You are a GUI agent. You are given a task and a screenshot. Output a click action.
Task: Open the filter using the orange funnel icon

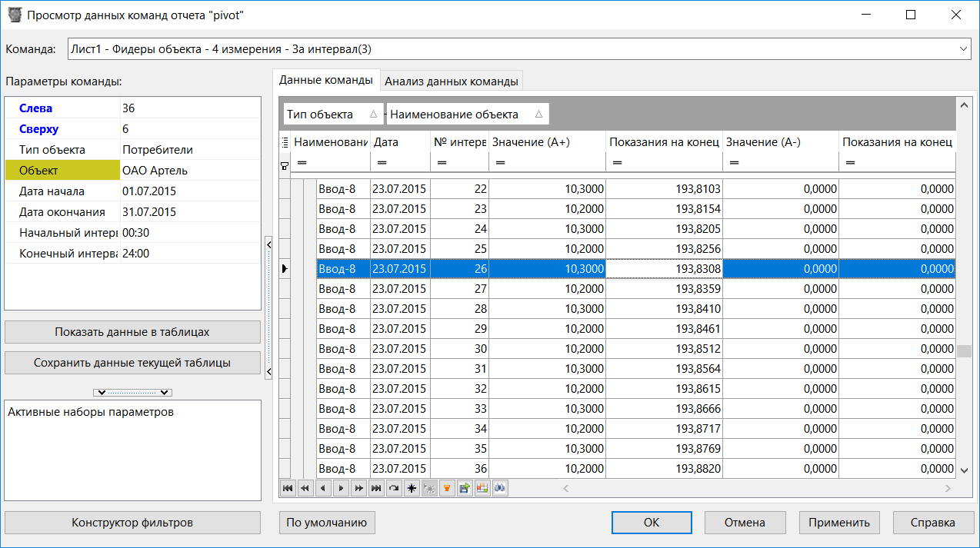[447, 488]
